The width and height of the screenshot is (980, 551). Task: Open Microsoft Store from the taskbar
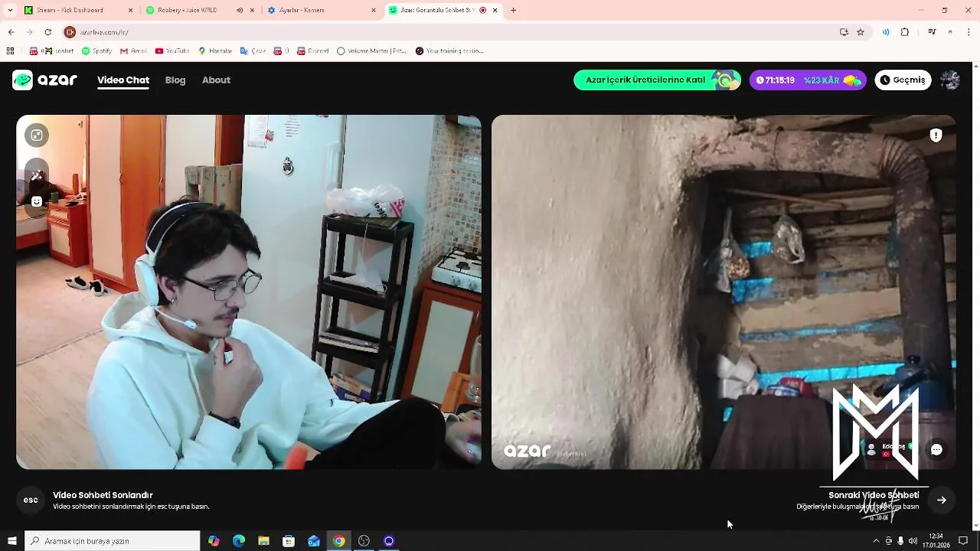[x=289, y=541]
